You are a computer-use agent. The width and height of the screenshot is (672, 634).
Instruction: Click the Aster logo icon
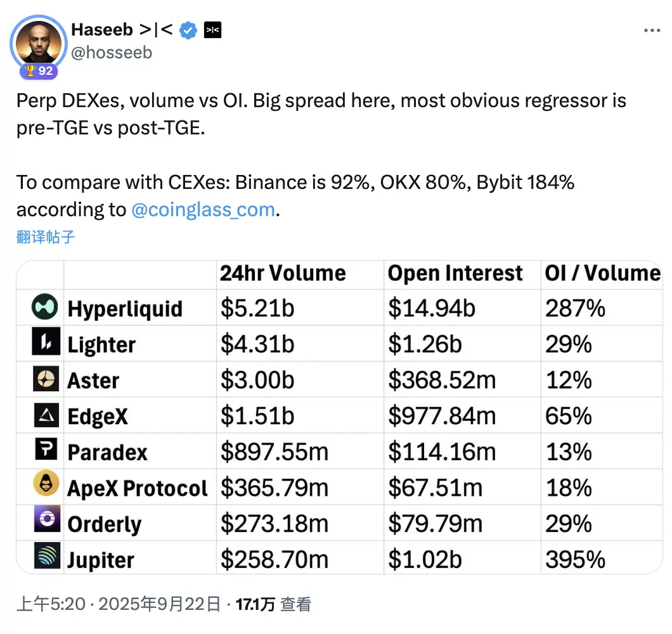[45, 379]
